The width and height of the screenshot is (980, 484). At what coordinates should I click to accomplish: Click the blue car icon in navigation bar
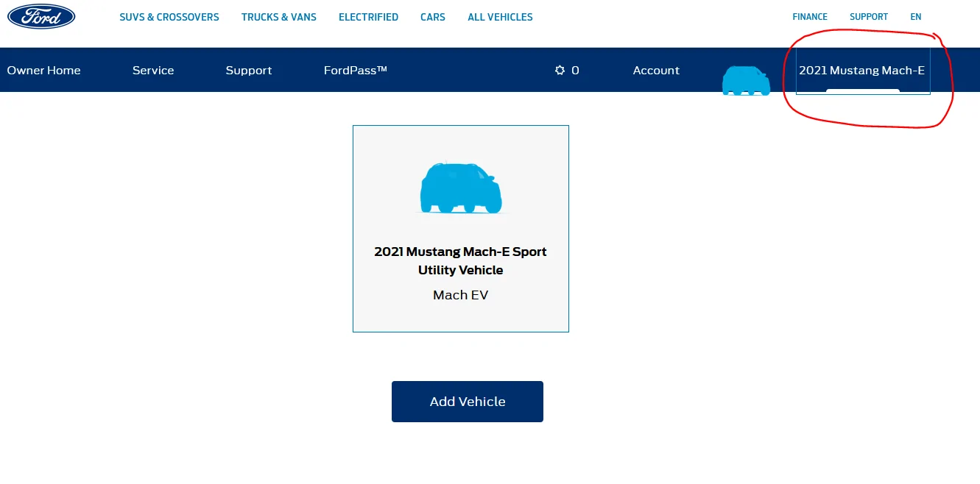[x=746, y=80]
